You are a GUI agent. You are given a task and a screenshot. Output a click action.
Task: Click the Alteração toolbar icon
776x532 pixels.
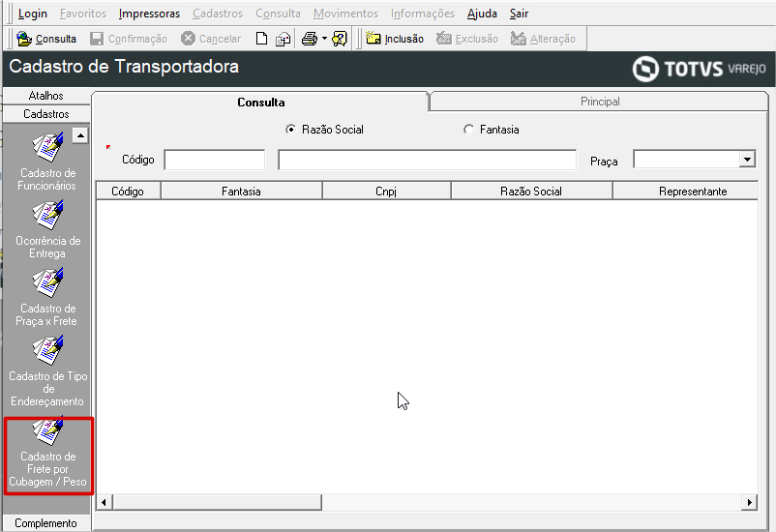[x=519, y=38]
